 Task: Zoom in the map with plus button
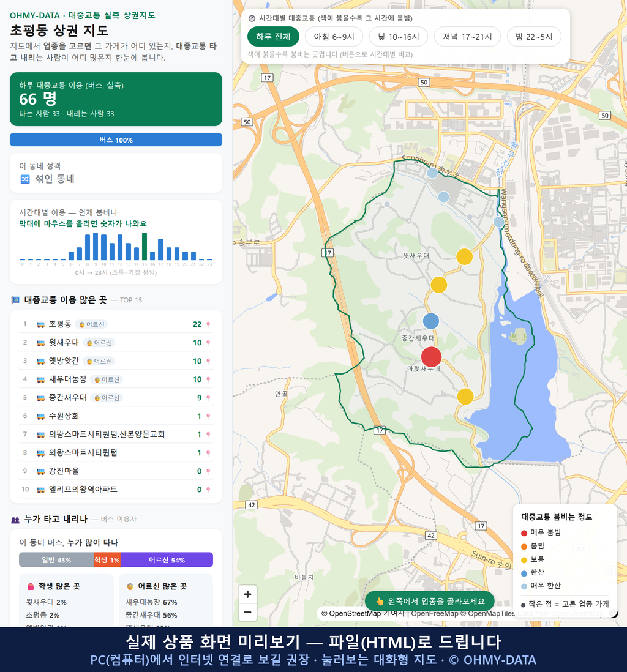click(x=247, y=594)
